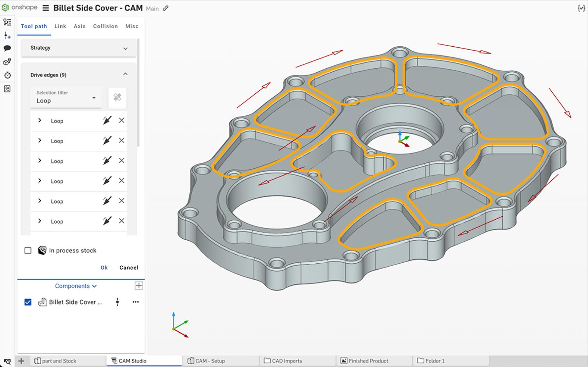
Task: Flip direction arrow on first Loop
Action: click(107, 120)
